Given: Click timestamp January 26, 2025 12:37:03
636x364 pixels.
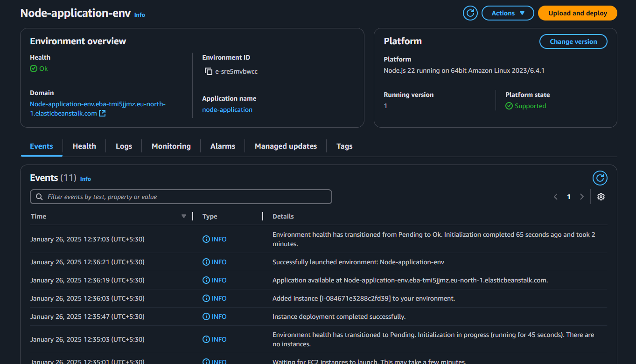Looking at the screenshot, I should point(87,239).
